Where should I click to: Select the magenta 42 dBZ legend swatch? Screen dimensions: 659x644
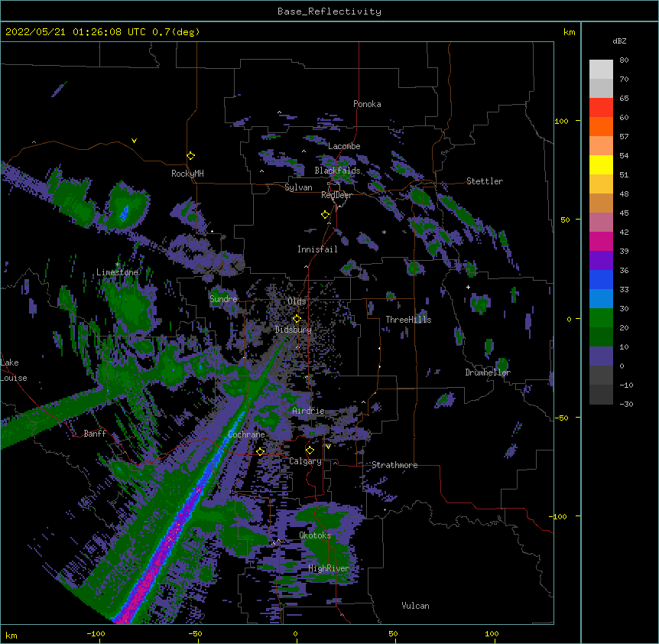pyautogui.click(x=601, y=241)
